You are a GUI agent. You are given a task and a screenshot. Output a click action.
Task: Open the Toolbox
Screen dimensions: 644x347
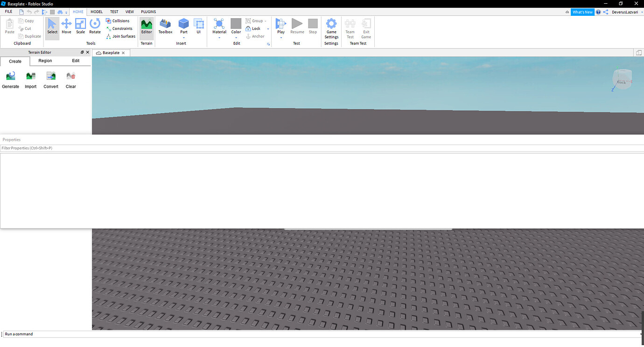click(165, 27)
